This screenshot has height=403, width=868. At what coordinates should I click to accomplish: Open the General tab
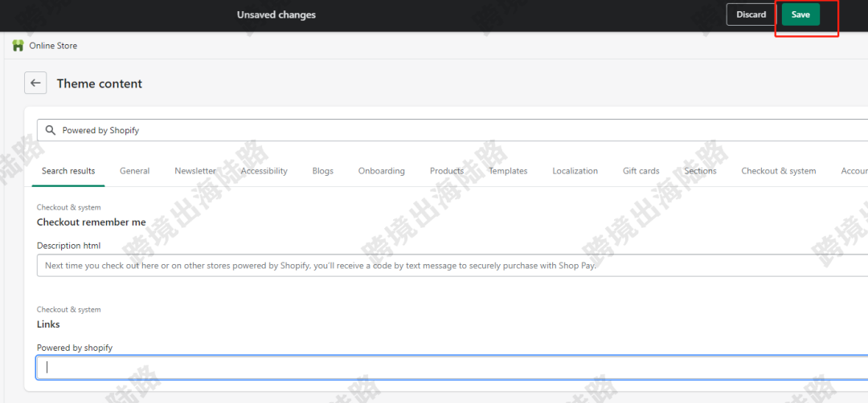pyautogui.click(x=134, y=171)
